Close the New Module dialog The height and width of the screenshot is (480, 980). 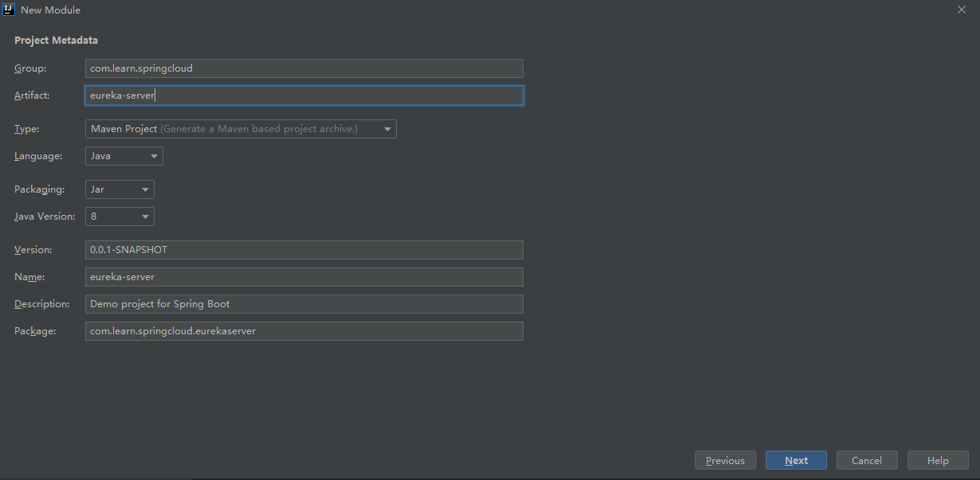tap(962, 10)
